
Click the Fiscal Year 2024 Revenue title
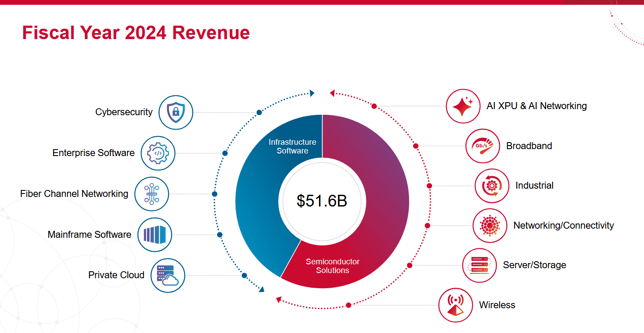pyautogui.click(x=136, y=32)
